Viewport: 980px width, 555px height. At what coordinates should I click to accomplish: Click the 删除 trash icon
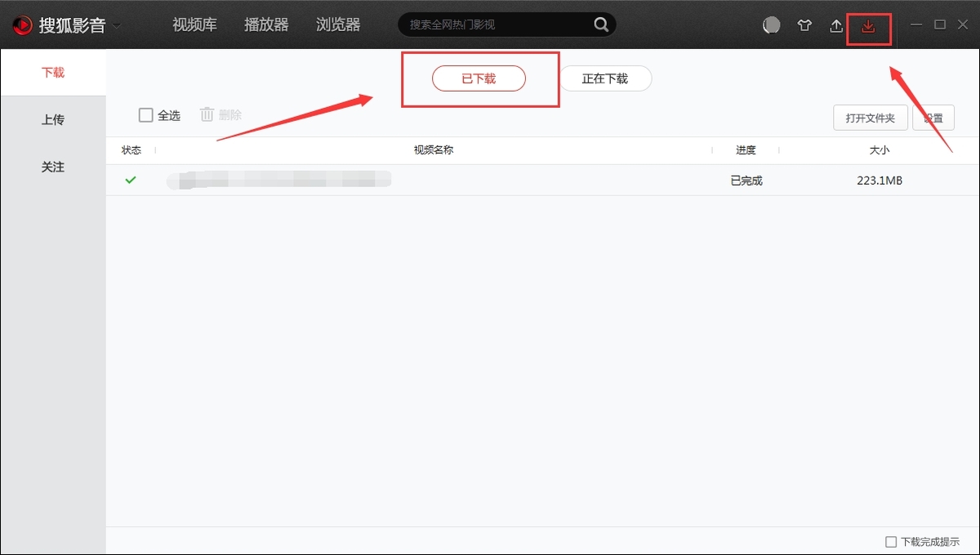click(207, 115)
